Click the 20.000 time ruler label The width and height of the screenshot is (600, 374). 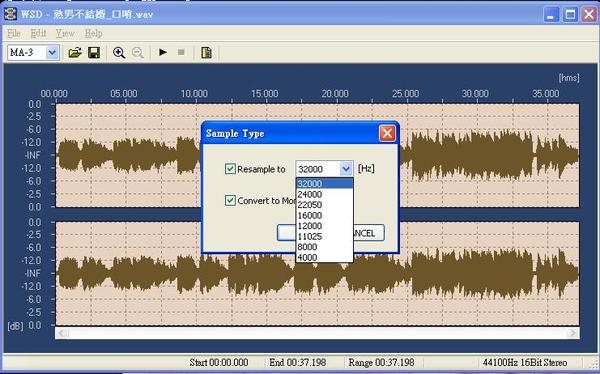[x=335, y=93]
